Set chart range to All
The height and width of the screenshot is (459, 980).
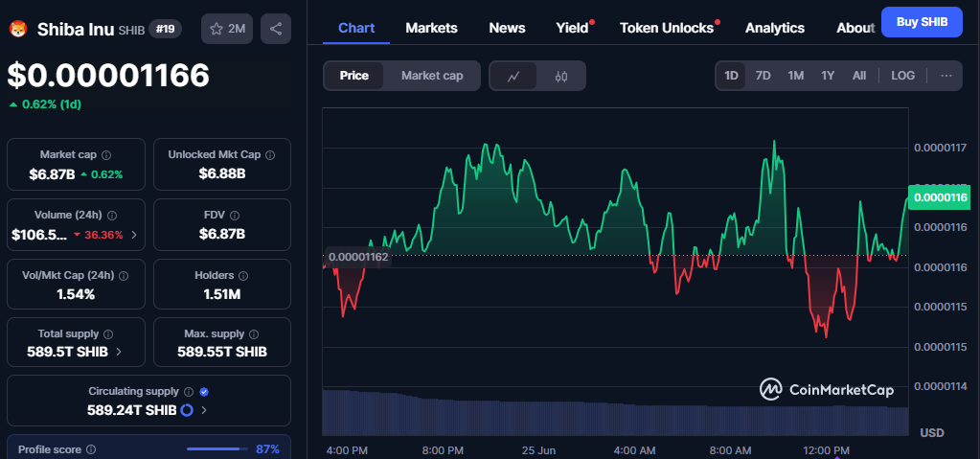coord(859,76)
